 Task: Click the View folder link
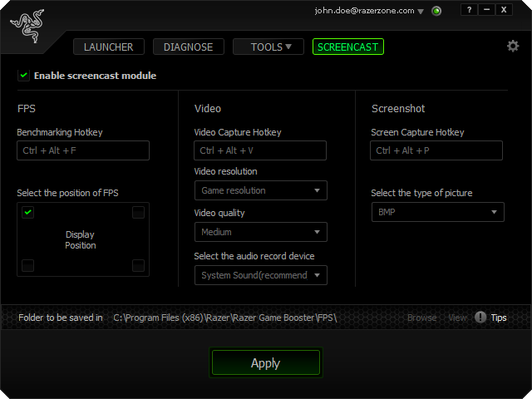click(x=457, y=318)
